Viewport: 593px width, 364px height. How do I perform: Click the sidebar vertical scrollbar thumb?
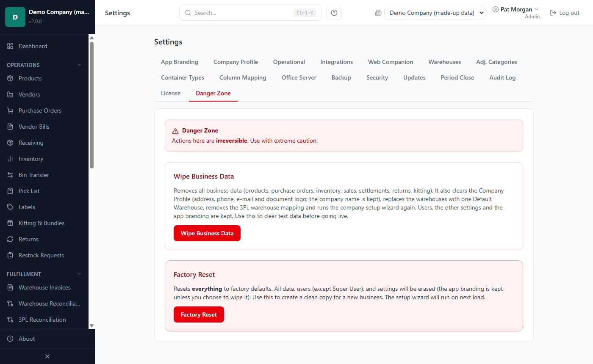(x=91, y=105)
